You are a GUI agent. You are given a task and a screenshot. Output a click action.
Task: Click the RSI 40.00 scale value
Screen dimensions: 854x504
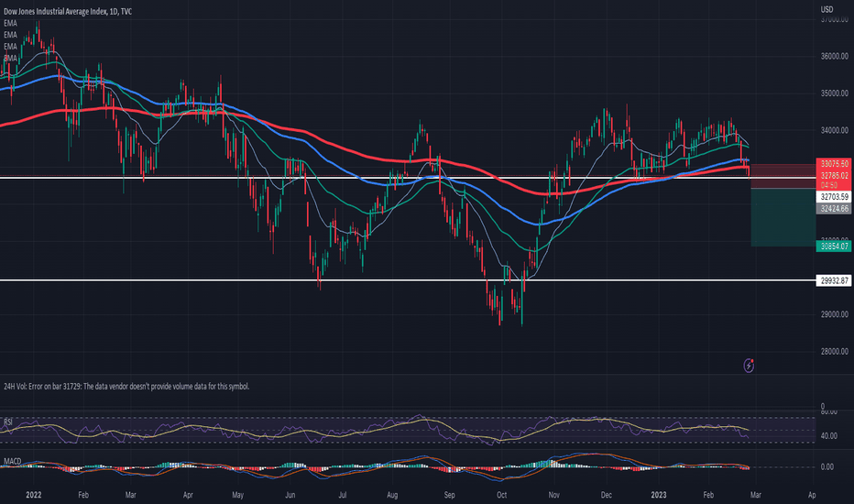pyautogui.click(x=828, y=436)
